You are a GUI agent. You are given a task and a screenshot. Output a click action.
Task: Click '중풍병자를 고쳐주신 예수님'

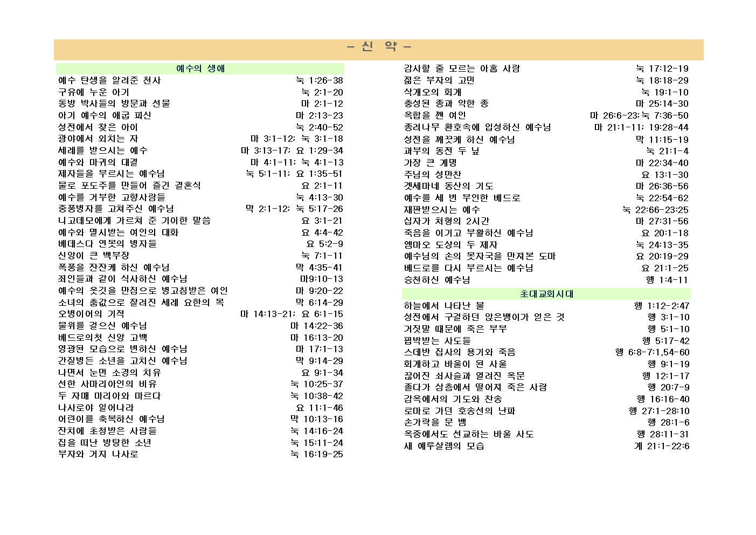[x=116, y=209]
